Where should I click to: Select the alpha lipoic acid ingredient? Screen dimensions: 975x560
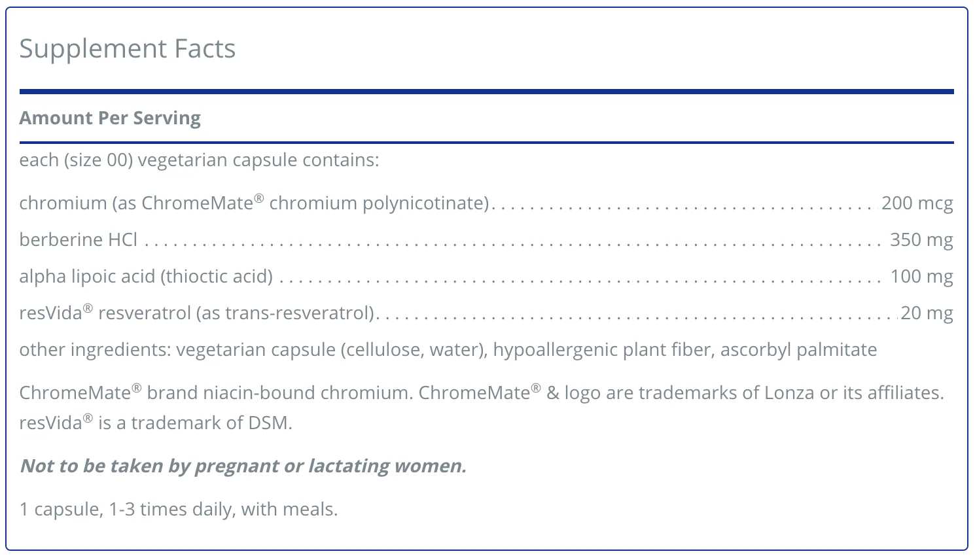click(146, 277)
